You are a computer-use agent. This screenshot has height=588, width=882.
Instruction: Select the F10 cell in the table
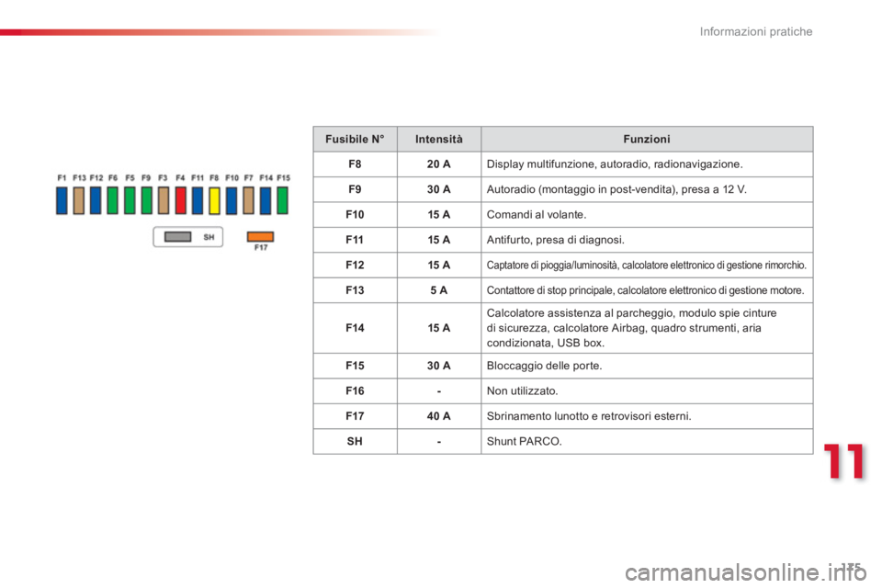(355, 215)
